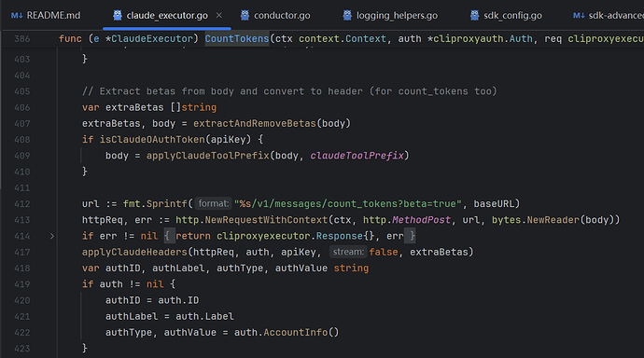Click the count_tokens URL string literal

click(x=348, y=204)
